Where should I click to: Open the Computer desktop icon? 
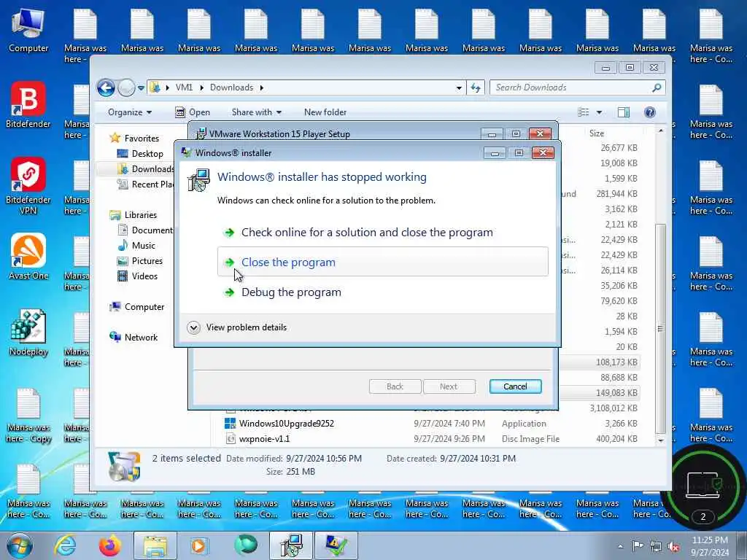point(28,30)
